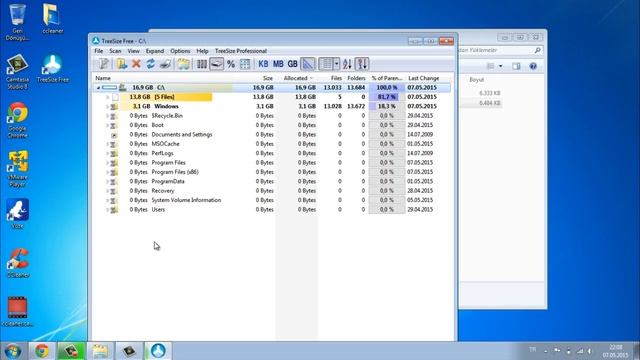Select the Recovery folder row
This screenshot has height=360, width=640.
271,191
